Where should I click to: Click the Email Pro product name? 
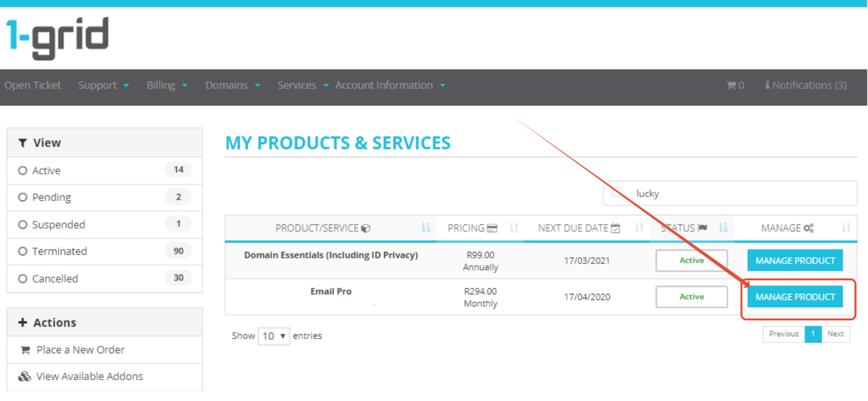[x=331, y=291]
